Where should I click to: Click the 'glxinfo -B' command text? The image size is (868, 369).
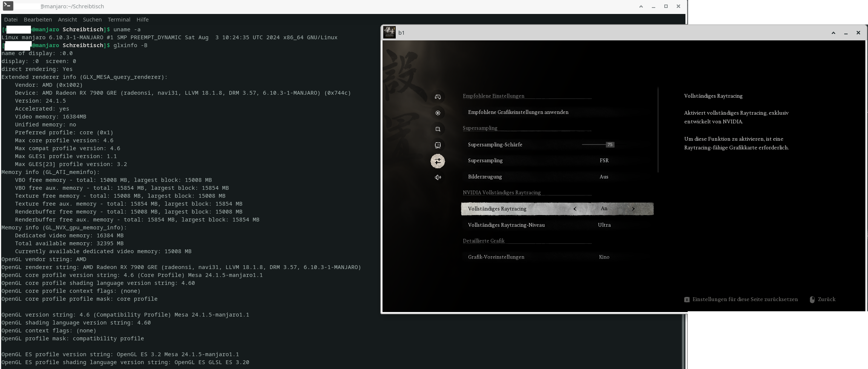click(x=130, y=45)
